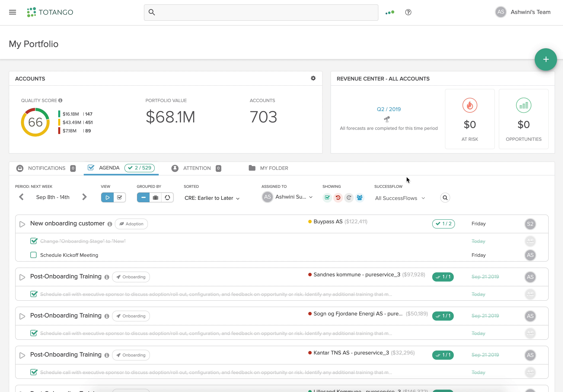Click the search magnifier icon in top bar
The height and width of the screenshot is (392, 563).
[152, 12]
